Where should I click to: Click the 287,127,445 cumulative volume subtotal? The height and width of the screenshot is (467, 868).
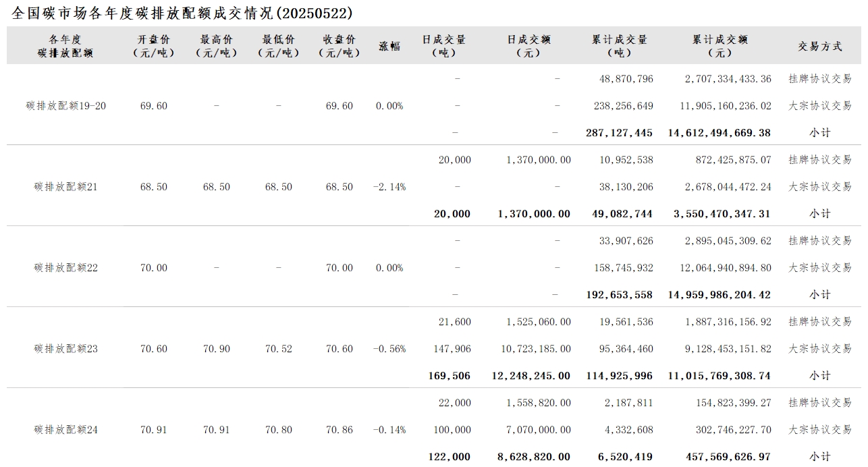tap(619, 133)
